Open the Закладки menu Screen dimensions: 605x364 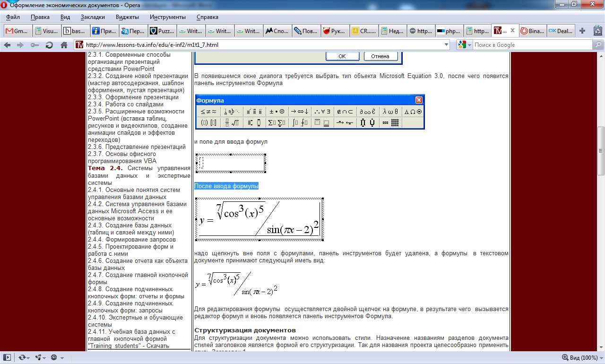(93, 17)
